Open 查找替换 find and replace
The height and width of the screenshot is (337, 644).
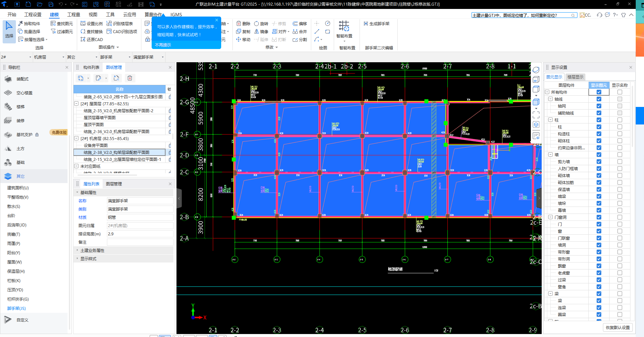[x=92, y=31]
